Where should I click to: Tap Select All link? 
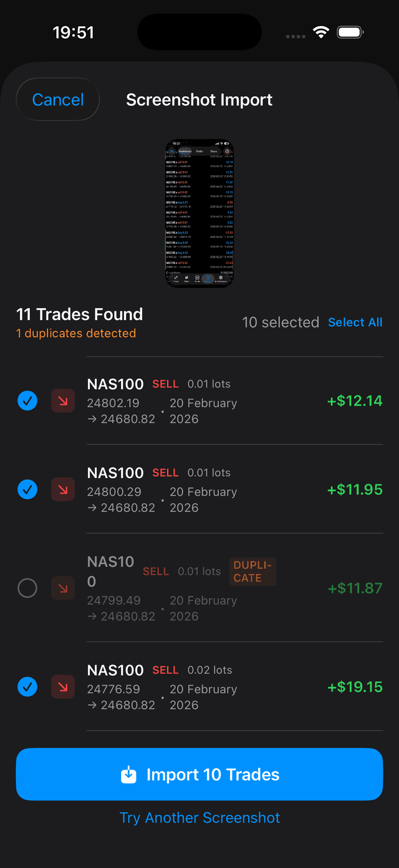355,323
